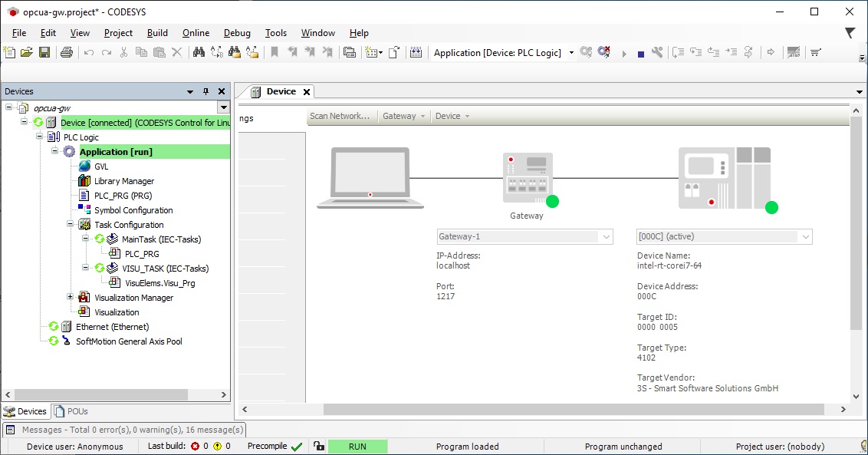Collapse the Application [run] node

(x=54, y=150)
